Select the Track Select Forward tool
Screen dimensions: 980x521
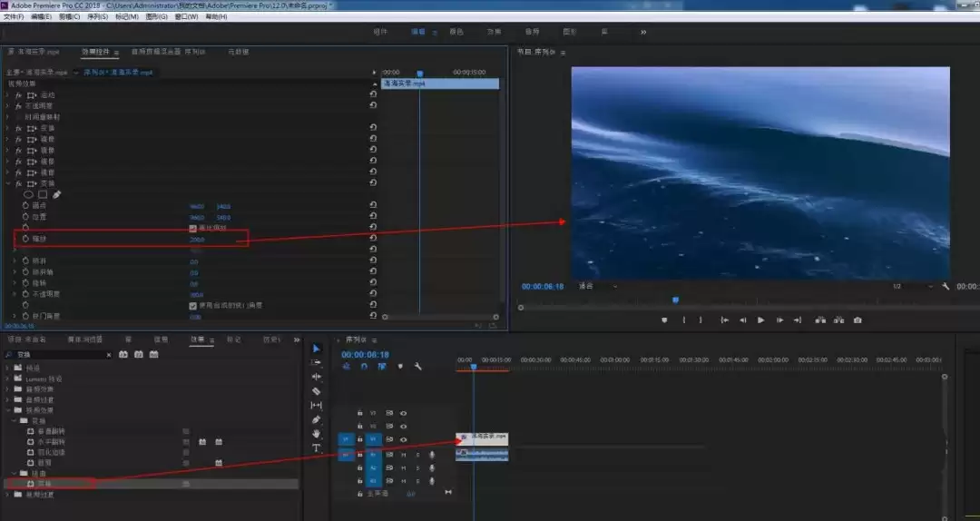[317, 363]
